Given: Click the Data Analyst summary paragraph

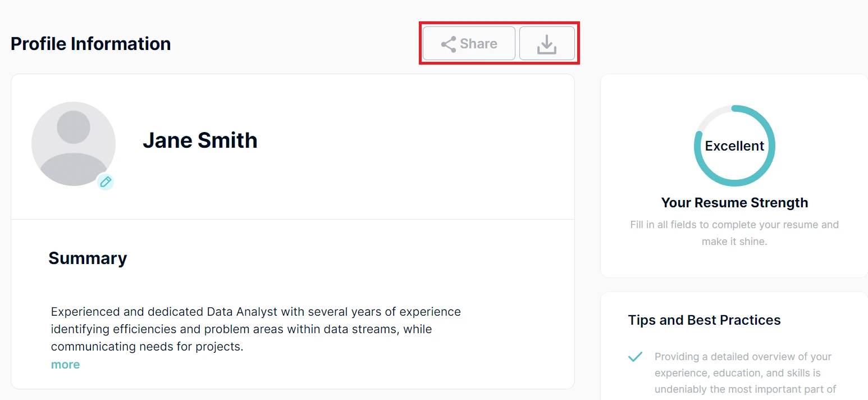Looking at the screenshot, I should point(255,329).
